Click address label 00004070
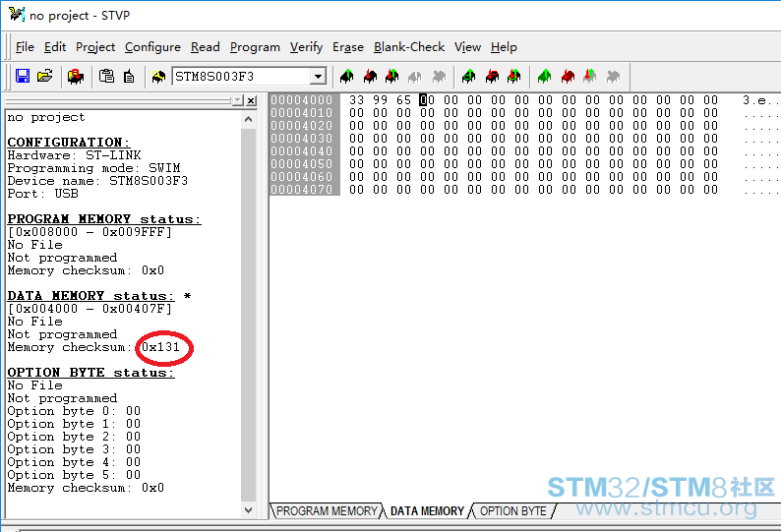Screen dimensions: 781x532 [302, 190]
